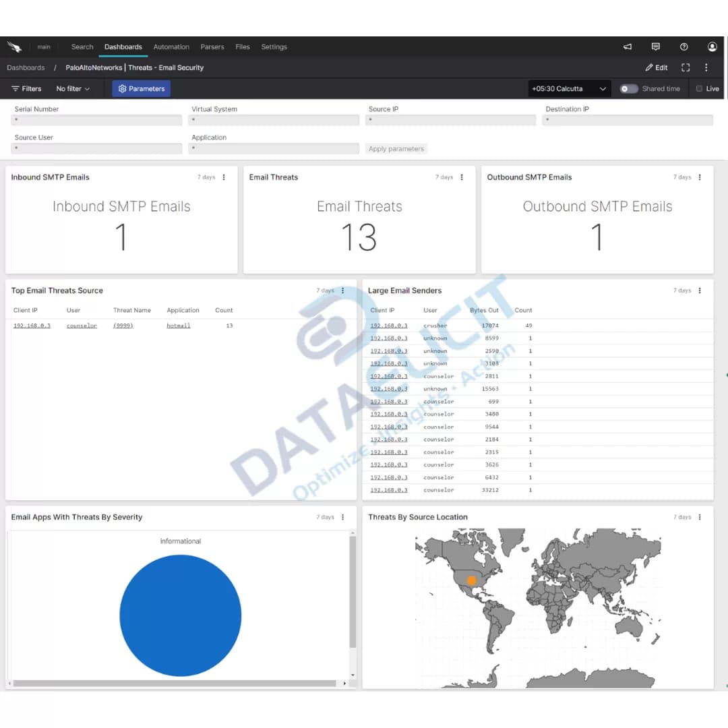728x728 pixels.
Task: Enter fullscreen using the brackets icon
Action: click(685, 67)
